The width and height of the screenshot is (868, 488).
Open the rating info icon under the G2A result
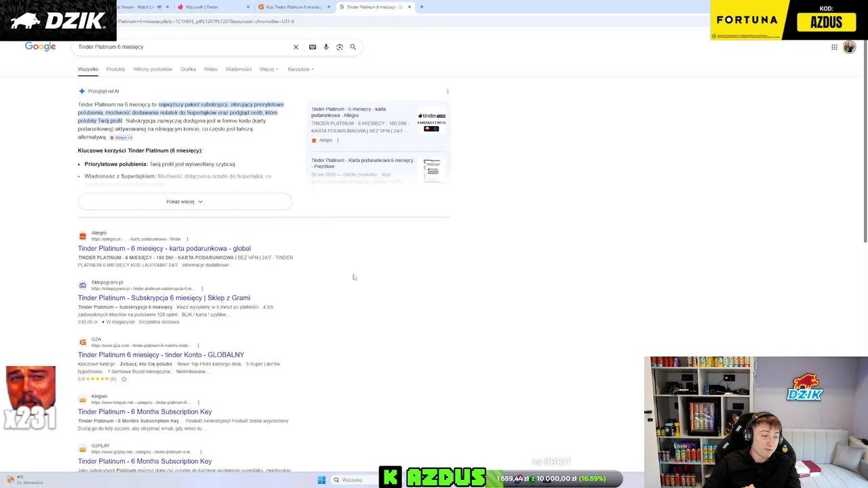click(x=123, y=379)
